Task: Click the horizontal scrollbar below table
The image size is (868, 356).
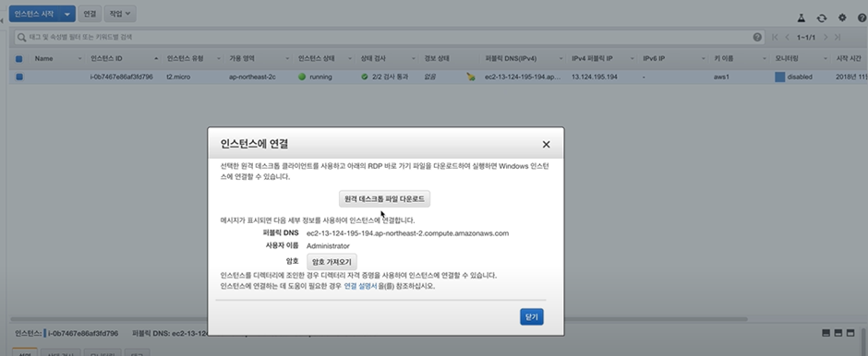Action: pos(380,319)
